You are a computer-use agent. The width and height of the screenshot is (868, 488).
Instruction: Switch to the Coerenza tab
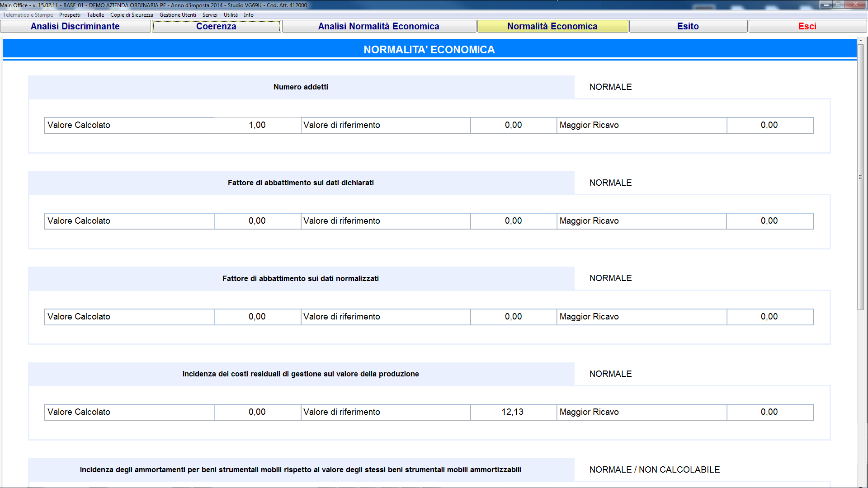(217, 26)
